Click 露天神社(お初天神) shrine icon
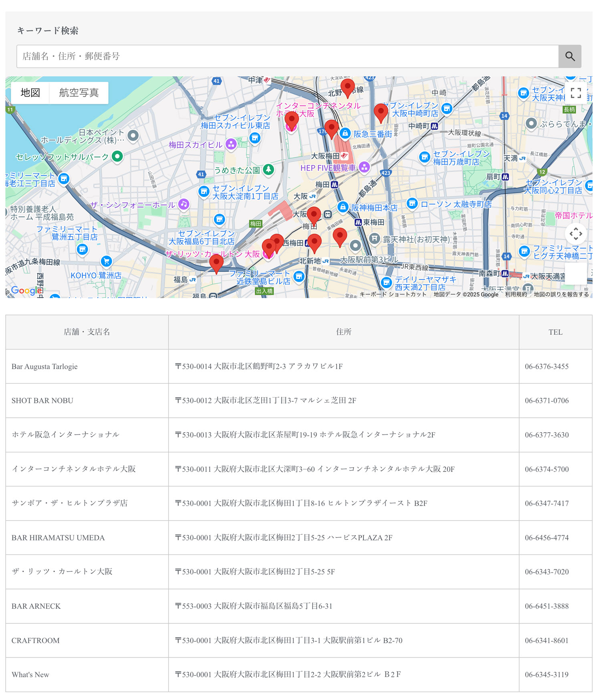This screenshot has height=700, width=601. pos(374,239)
